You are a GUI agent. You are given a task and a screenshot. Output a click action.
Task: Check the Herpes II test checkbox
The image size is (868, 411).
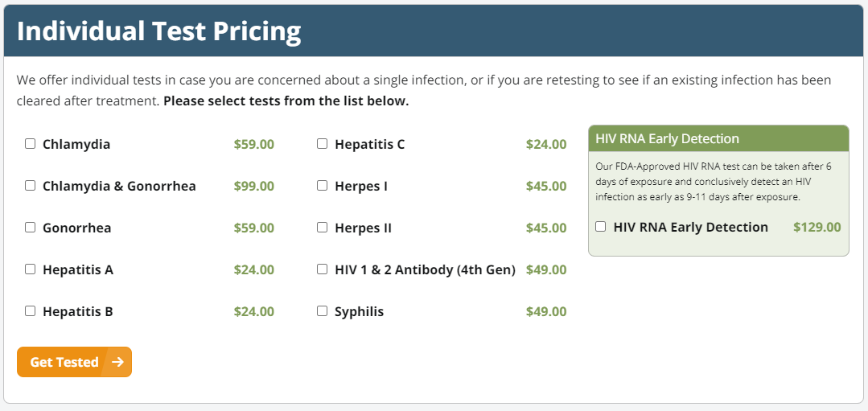point(323,228)
